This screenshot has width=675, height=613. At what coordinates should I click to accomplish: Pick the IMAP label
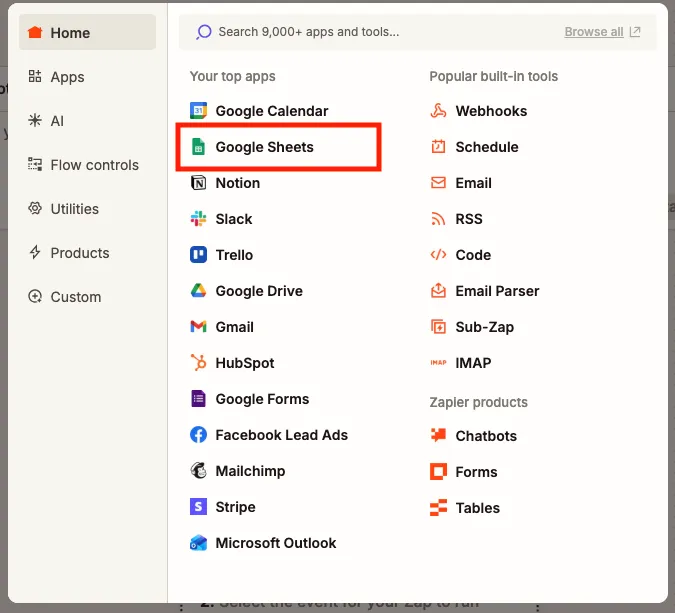pyautogui.click(x=473, y=363)
